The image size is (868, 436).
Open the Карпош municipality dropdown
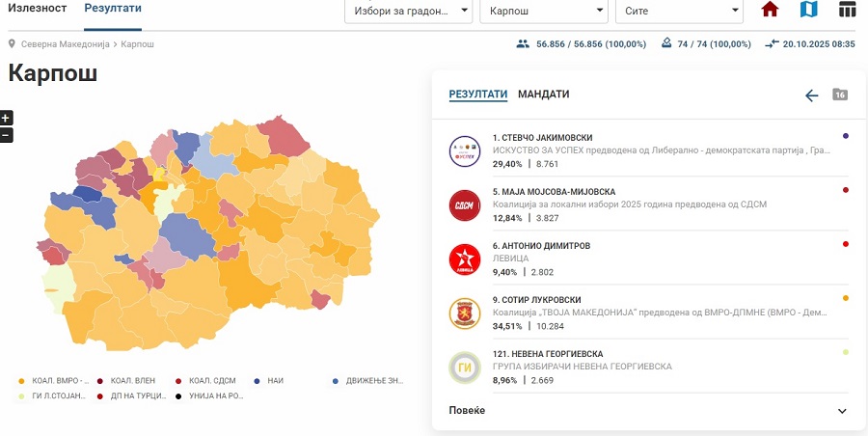[x=543, y=12]
